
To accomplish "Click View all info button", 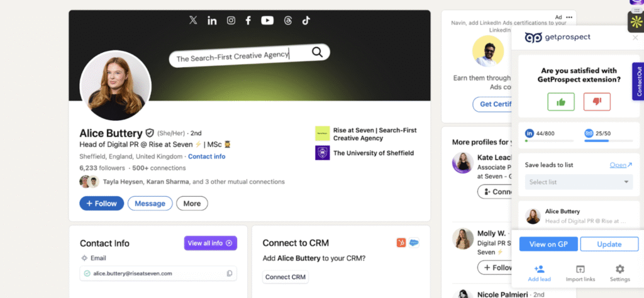I will tap(210, 243).
